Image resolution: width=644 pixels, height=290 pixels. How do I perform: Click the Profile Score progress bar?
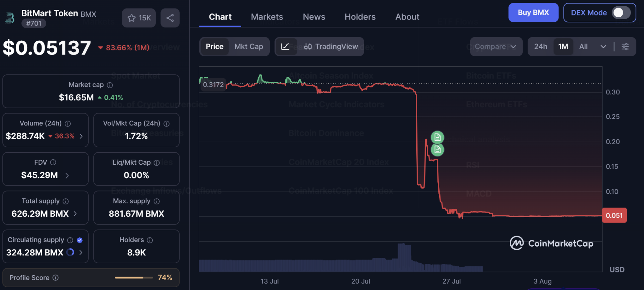[134, 278]
